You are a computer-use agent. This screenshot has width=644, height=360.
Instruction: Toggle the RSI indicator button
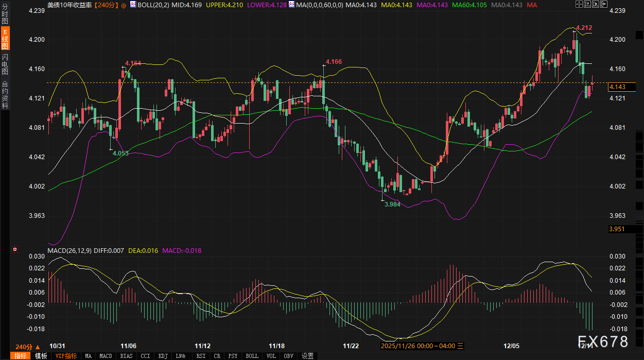201,356
